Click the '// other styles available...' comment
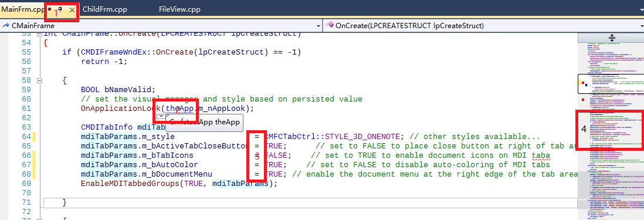 pos(474,137)
